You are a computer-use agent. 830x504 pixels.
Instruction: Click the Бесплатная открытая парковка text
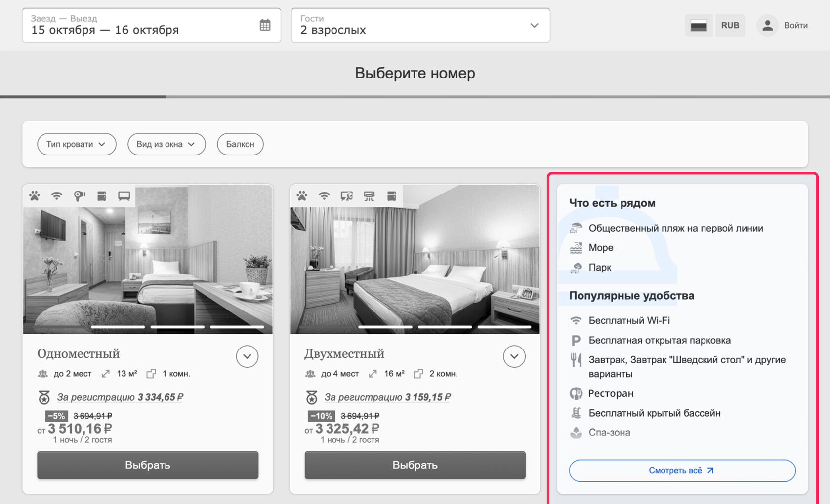tap(660, 340)
